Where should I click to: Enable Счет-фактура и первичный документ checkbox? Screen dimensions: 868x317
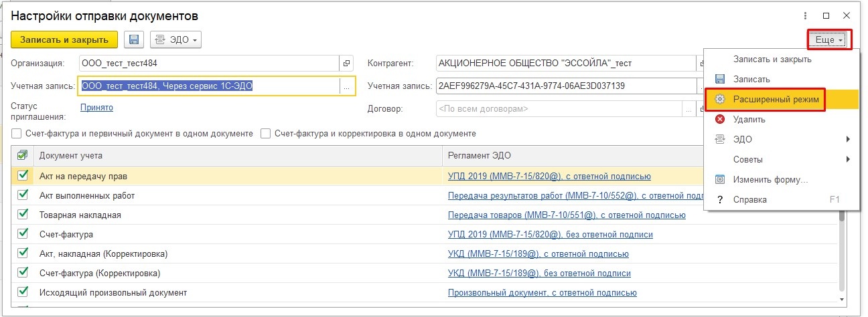[17, 133]
